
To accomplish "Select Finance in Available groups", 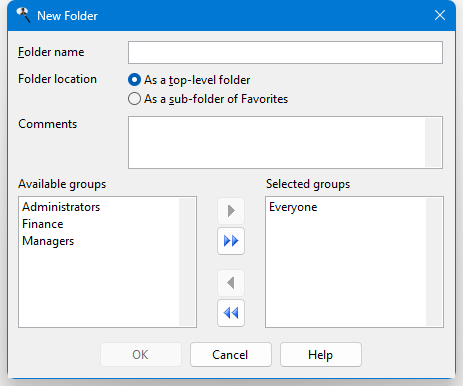I will (x=43, y=224).
